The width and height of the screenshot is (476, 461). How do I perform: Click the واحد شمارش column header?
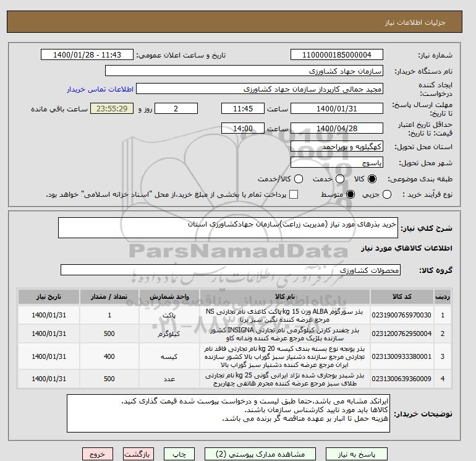click(x=169, y=296)
